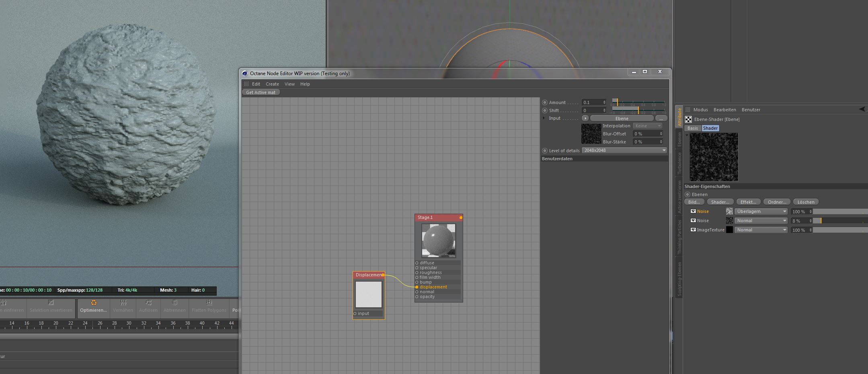Toggle the Level of details animation dot
868x374 pixels.
pyautogui.click(x=545, y=151)
